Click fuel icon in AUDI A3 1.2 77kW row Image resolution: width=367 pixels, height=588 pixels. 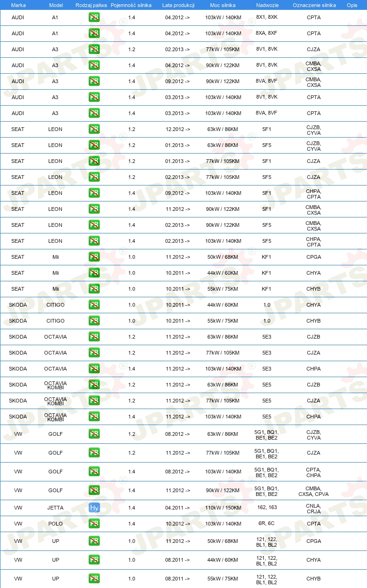coord(94,49)
